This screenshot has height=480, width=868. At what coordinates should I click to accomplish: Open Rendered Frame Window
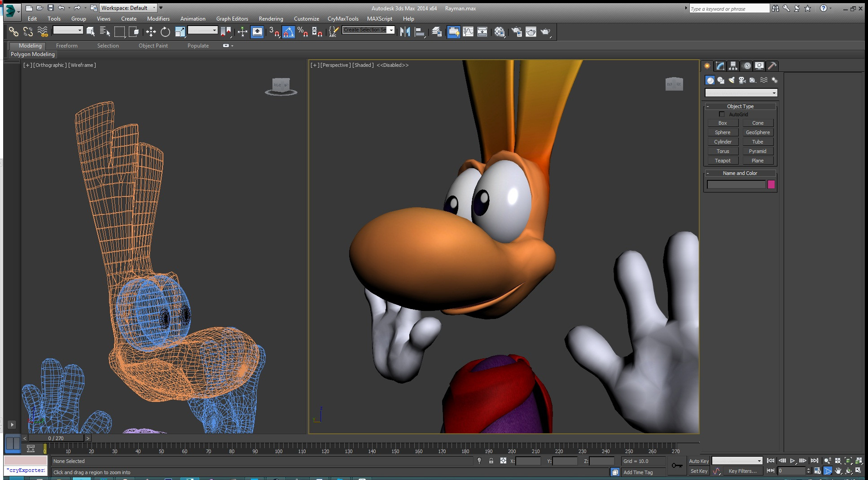(531, 31)
